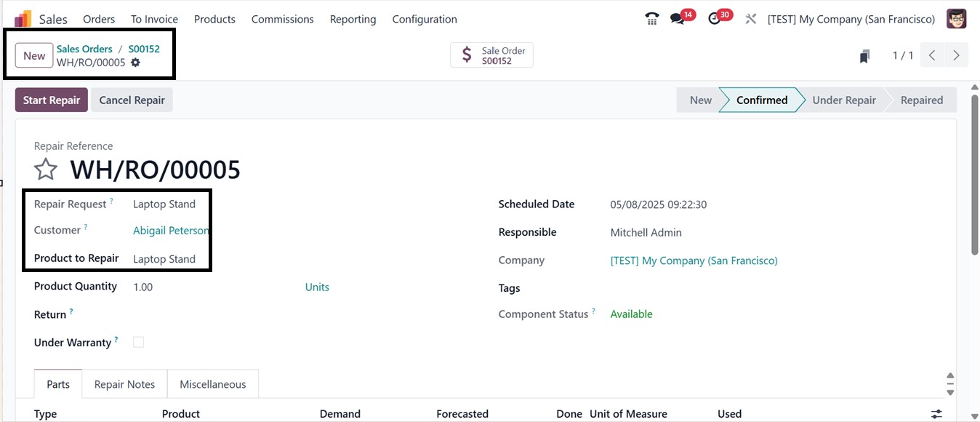The width and height of the screenshot is (980, 422).
Task: Click the gear icon beside WH/RO/00005
Action: [135, 63]
